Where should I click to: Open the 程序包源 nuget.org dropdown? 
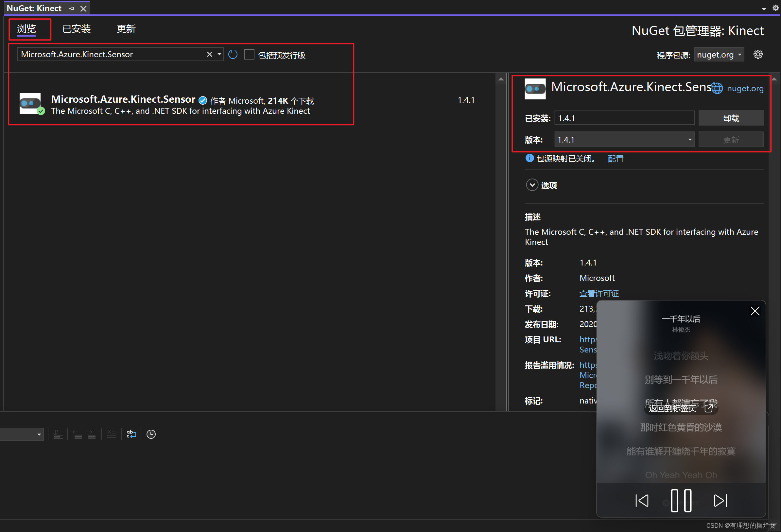click(x=719, y=55)
